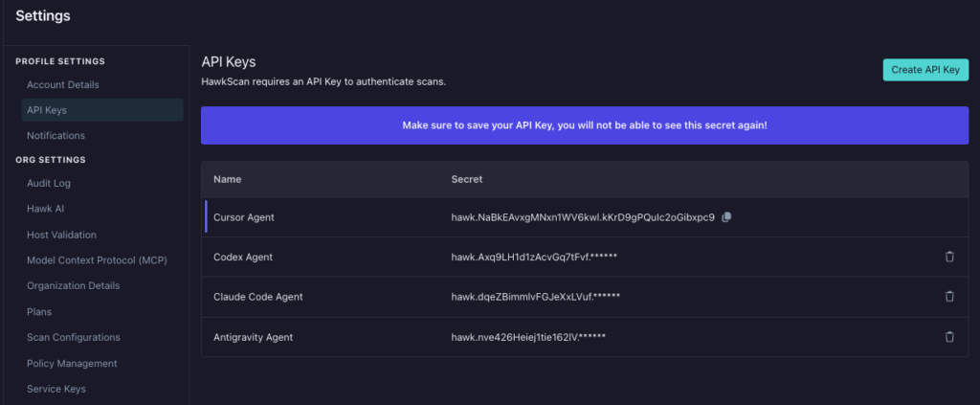The height and width of the screenshot is (405, 980).
Task: Click the Name column header
Action: tap(228, 179)
